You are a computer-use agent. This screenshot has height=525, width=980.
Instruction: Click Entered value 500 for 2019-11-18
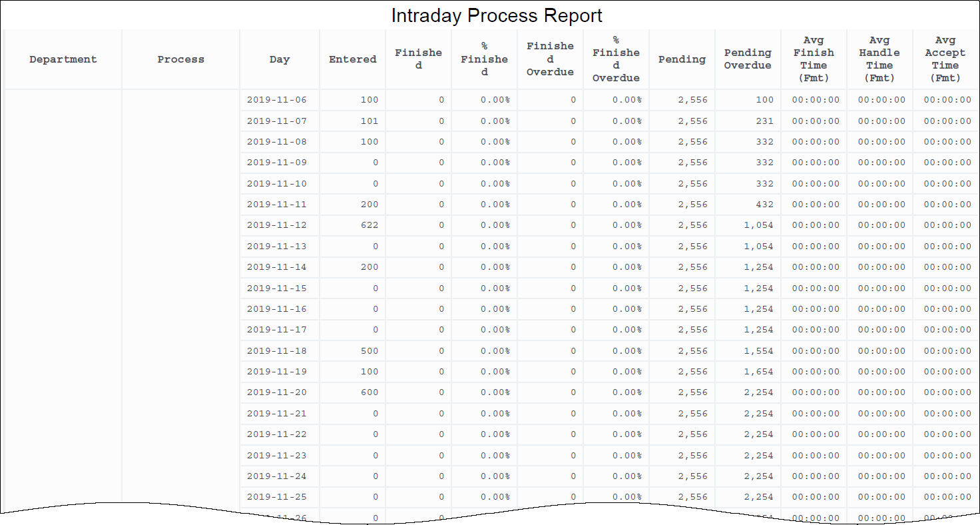coord(369,350)
